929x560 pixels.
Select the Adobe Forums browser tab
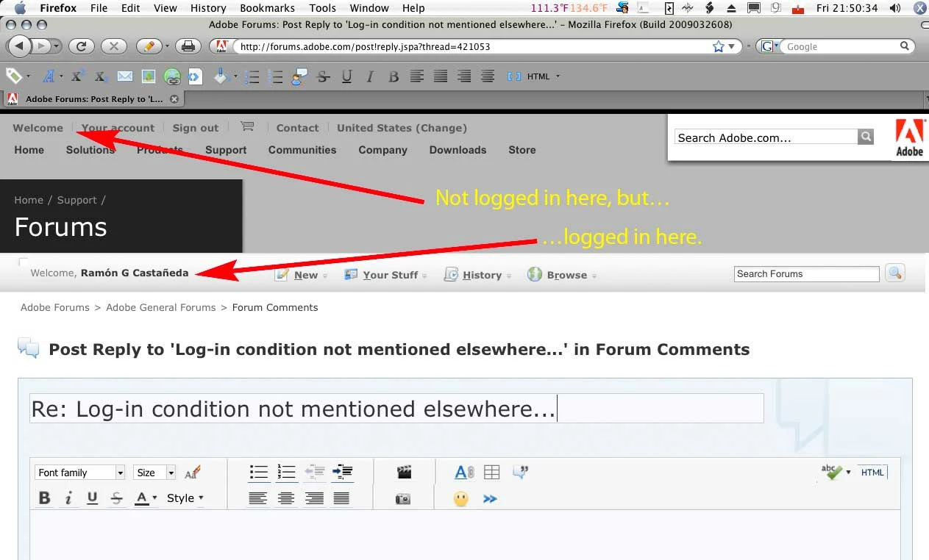tap(93, 98)
